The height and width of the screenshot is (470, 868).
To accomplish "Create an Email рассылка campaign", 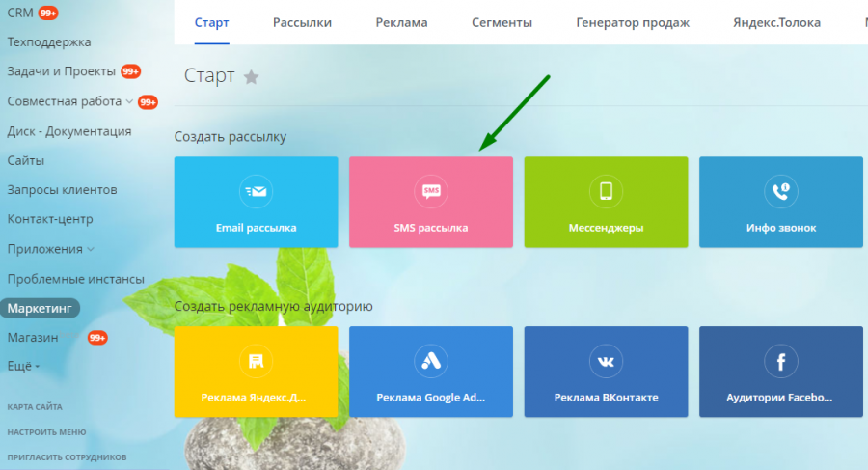I will point(256,202).
